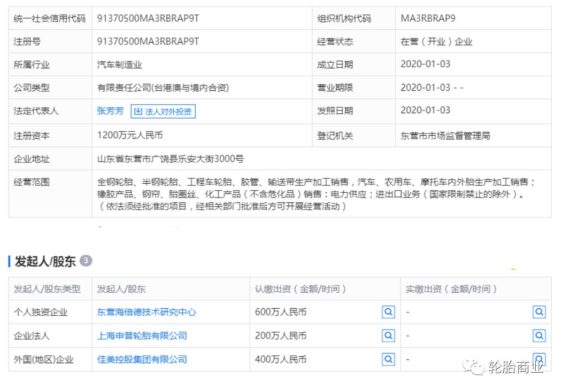
Task: Click the 统一社会信用代码 value cell
Action: (144, 18)
